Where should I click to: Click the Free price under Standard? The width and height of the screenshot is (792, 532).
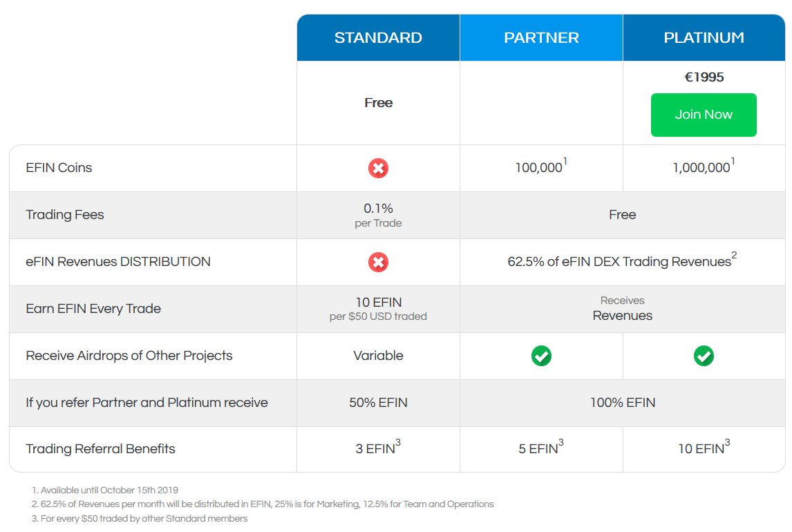pos(378,103)
